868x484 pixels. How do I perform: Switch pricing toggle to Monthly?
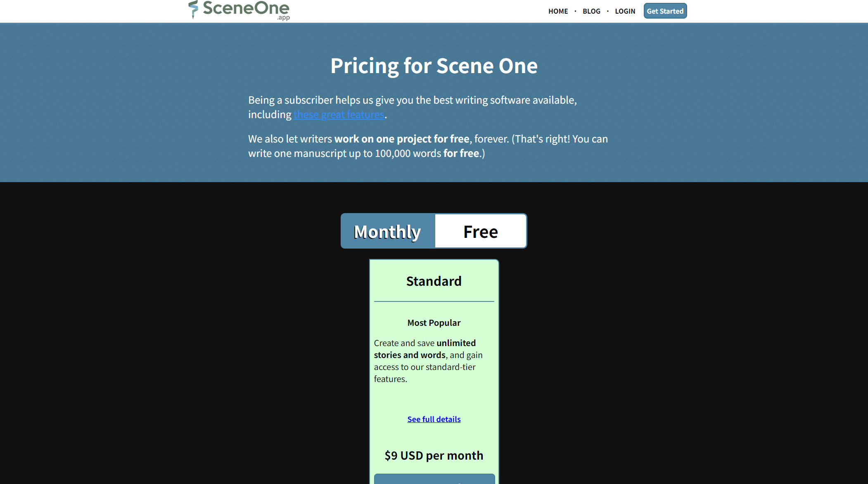click(388, 231)
